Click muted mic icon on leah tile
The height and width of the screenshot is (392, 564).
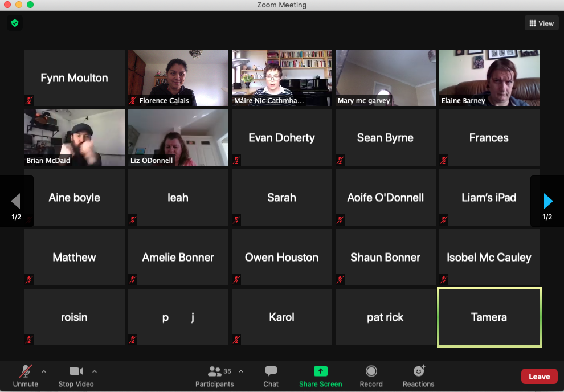pos(133,220)
